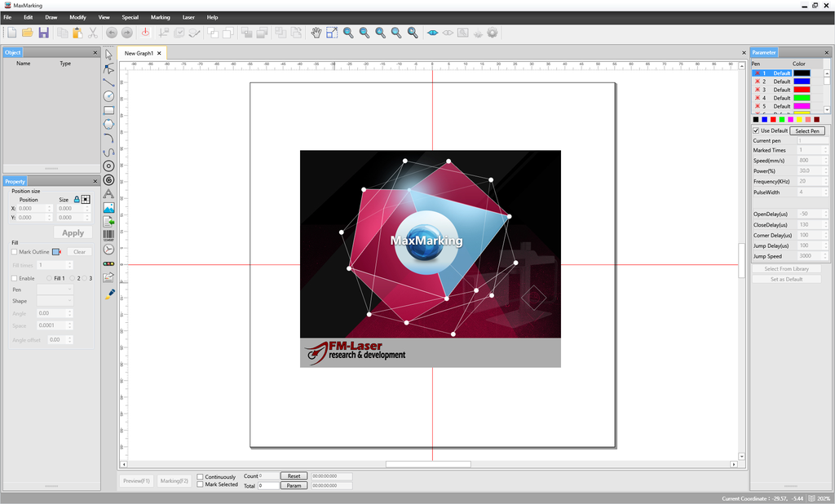Select the text tool letter A
Screen dimensions: 835x504
click(108, 194)
